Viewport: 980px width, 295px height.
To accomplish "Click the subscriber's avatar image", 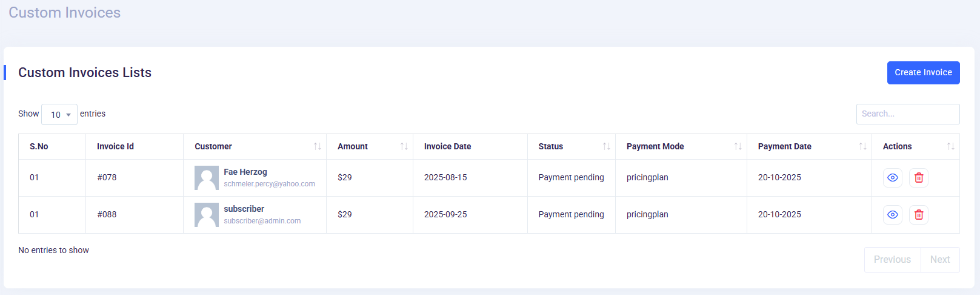I will click(x=207, y=215).
